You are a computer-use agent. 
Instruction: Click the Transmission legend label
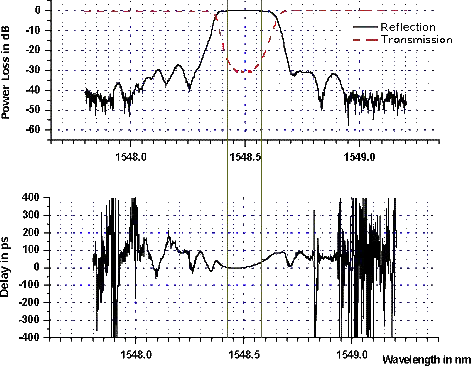417,40
